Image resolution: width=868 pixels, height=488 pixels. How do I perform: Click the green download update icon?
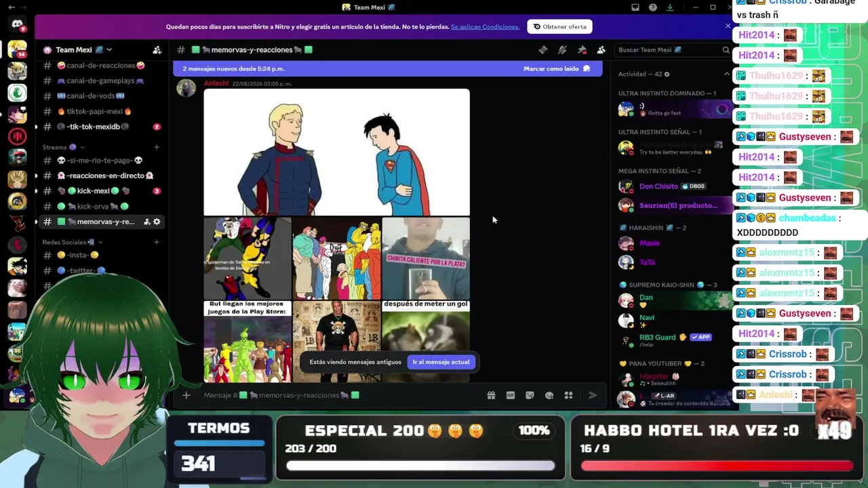tap(670, 7)
